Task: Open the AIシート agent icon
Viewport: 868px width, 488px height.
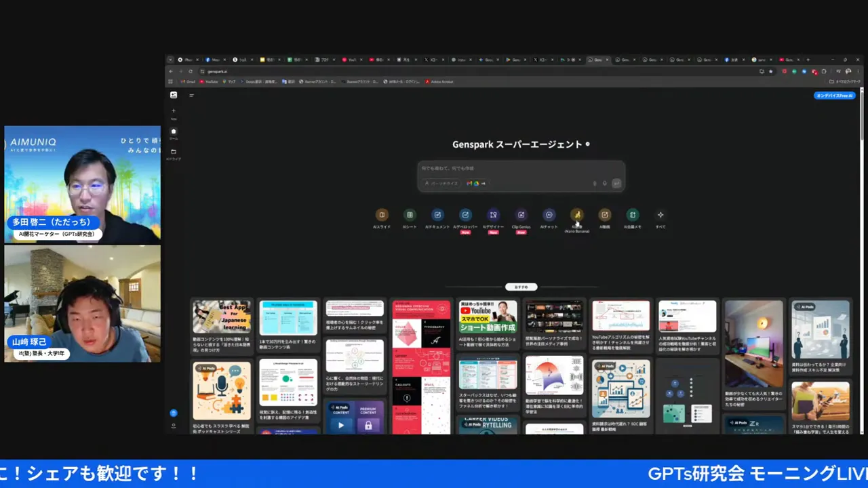Action: click(410, 215)
